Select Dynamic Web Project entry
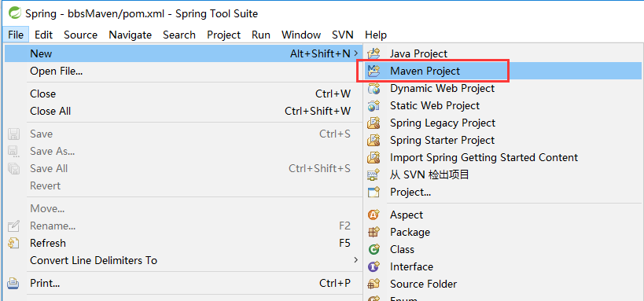644x301 pixels. click(x=503, y=88)
